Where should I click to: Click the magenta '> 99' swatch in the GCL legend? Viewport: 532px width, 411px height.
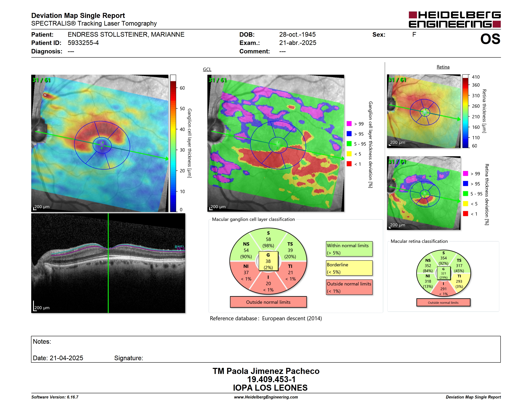pyautogui.click(x=349, y=124)
